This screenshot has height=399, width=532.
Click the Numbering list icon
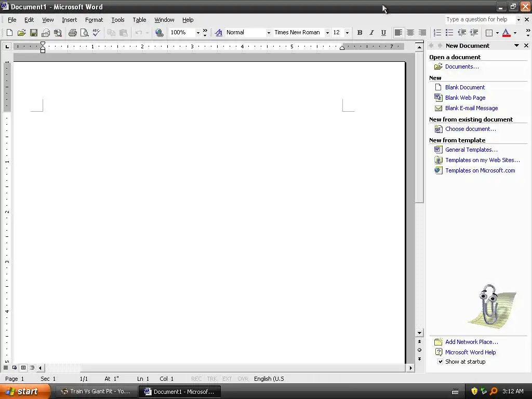point(437,33)
